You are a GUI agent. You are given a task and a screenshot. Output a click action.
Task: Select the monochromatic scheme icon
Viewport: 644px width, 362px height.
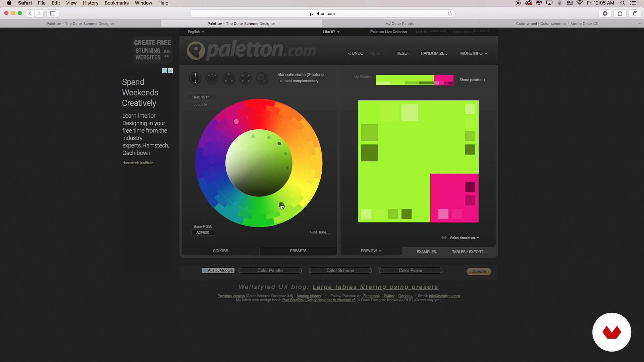pos(195,78)
